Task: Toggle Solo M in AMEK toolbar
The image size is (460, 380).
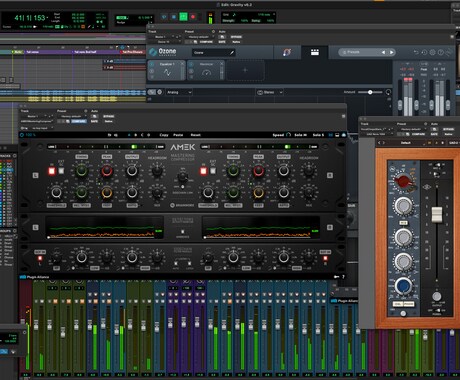Action: 301,135
